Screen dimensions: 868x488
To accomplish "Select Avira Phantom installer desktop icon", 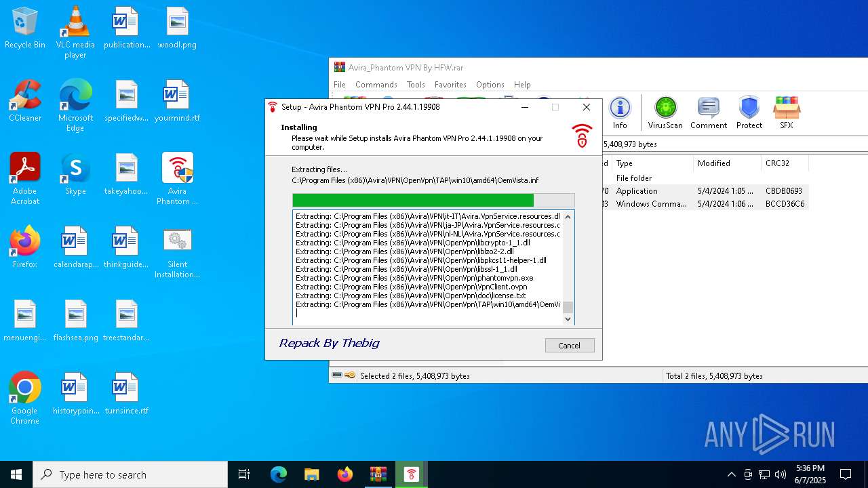I will 177,179.
